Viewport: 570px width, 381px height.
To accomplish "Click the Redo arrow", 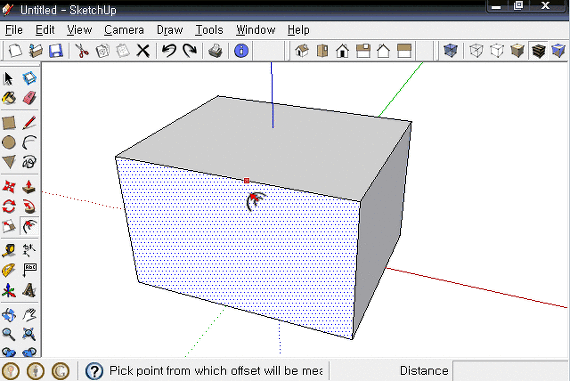I will tap(189, 51).
